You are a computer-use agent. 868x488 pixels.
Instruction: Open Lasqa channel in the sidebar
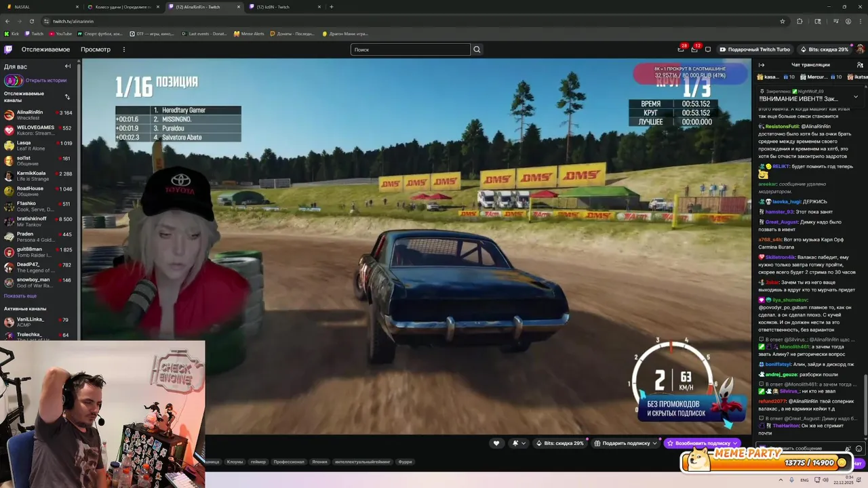(x=39, y=146)
